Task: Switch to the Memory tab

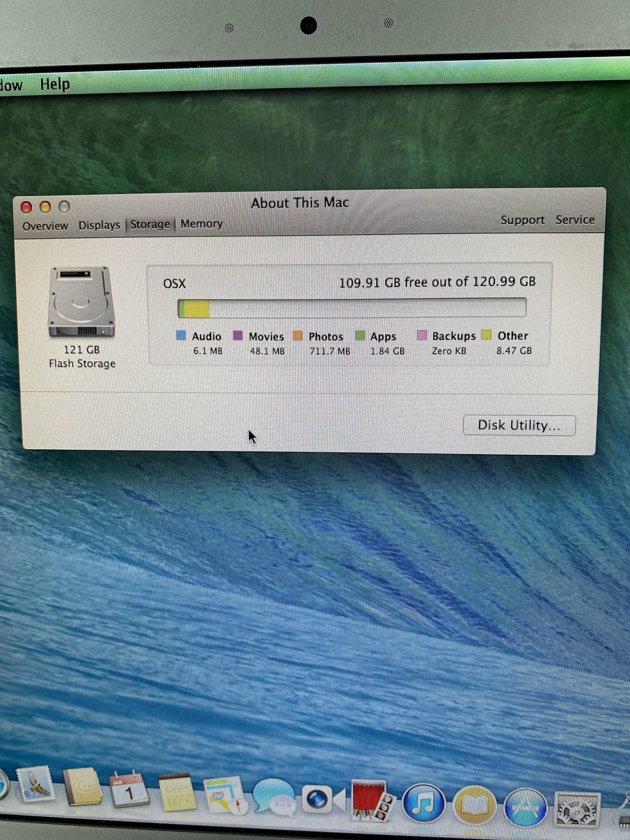Action: pyautogui.click(x=202, y=224)
